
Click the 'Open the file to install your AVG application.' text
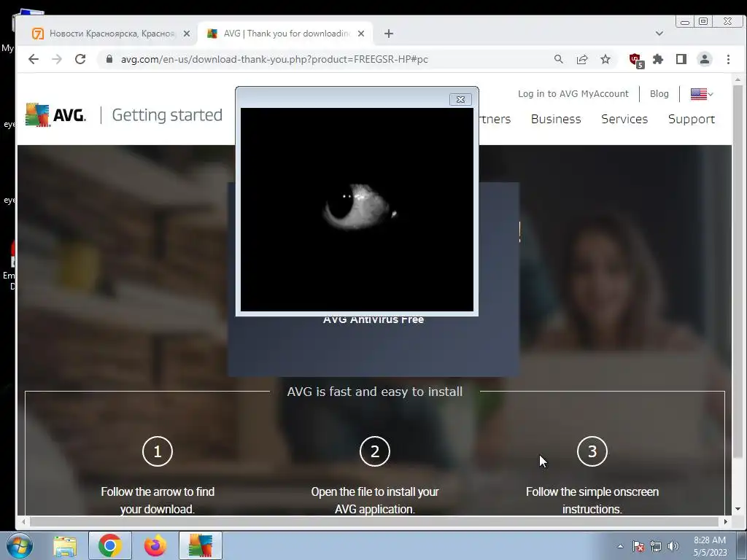375,500
